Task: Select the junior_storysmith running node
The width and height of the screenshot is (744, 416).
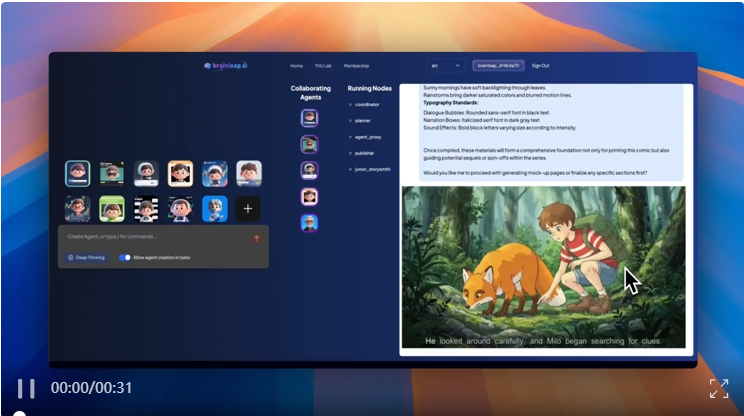Action: [x=372, y=169]
